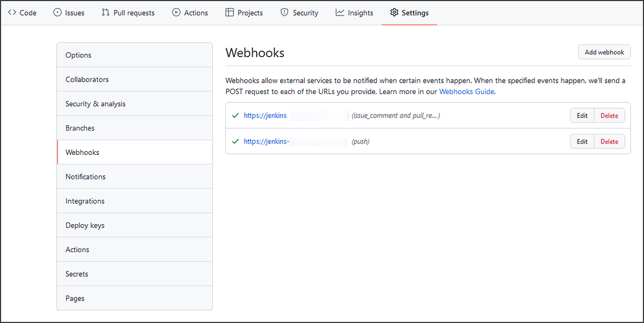
Task: Switch to the Settings tab
Action: 414,12
